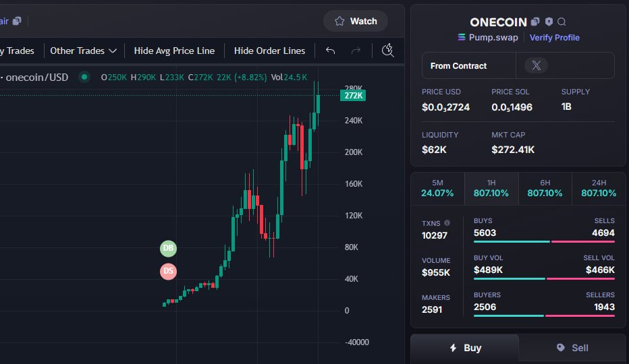
Task: Click the VOLUME value $955K
Action: click(x=436, y=272)
